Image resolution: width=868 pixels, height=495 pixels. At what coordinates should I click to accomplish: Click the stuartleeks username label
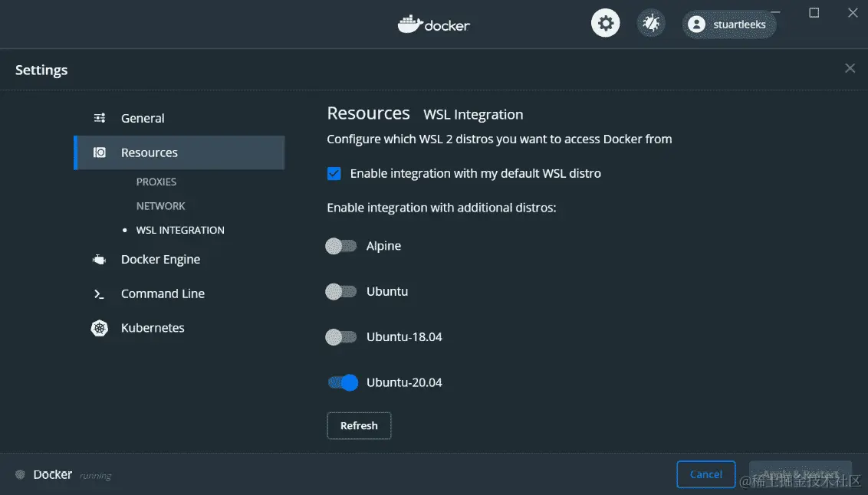[739, 25]
